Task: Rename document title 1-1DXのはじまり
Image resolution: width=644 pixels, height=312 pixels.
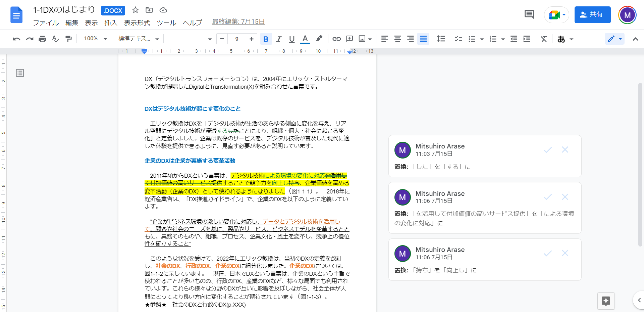Action: [64, 10]
